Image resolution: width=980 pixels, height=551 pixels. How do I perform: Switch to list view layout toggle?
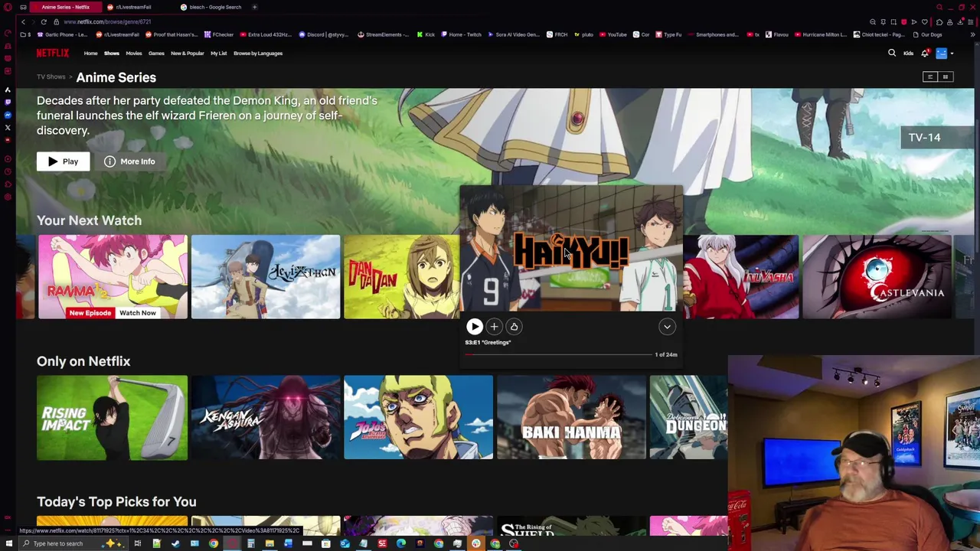click(929, 77)
